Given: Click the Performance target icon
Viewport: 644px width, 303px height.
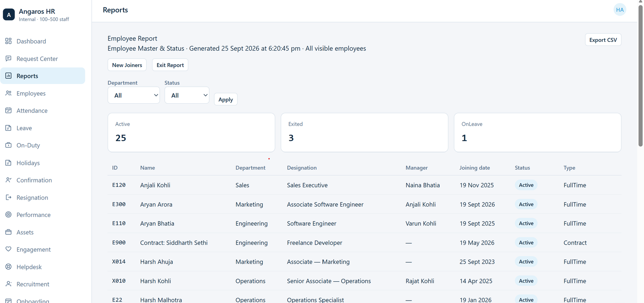Looking at the screenshot, I should (x=8, y=215).
